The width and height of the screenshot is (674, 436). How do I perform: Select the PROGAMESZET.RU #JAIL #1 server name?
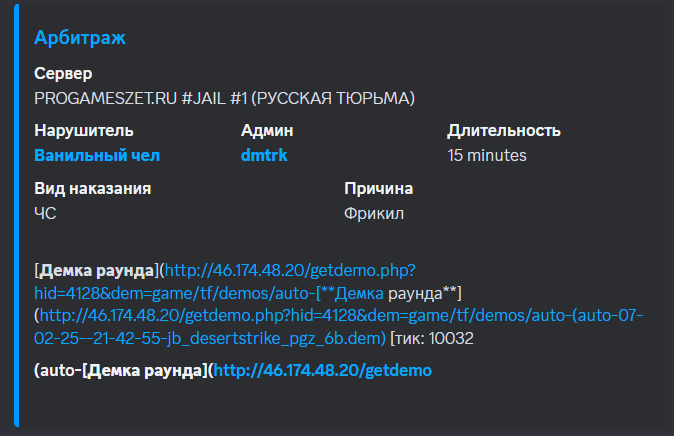pos(224,98)
